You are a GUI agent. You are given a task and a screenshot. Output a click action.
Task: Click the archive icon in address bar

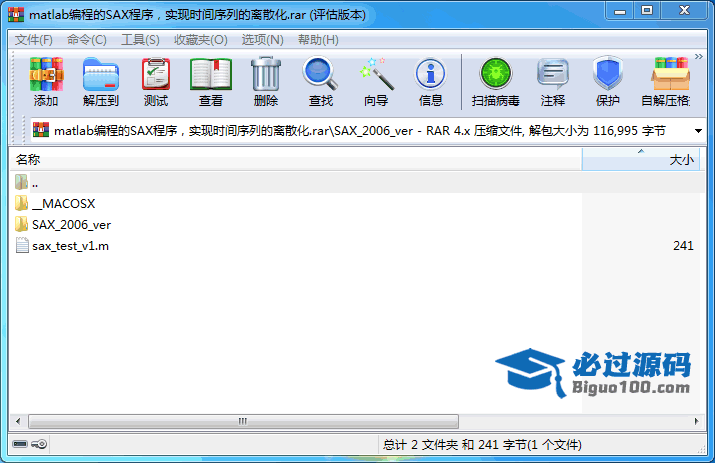(x=41, y=130)
